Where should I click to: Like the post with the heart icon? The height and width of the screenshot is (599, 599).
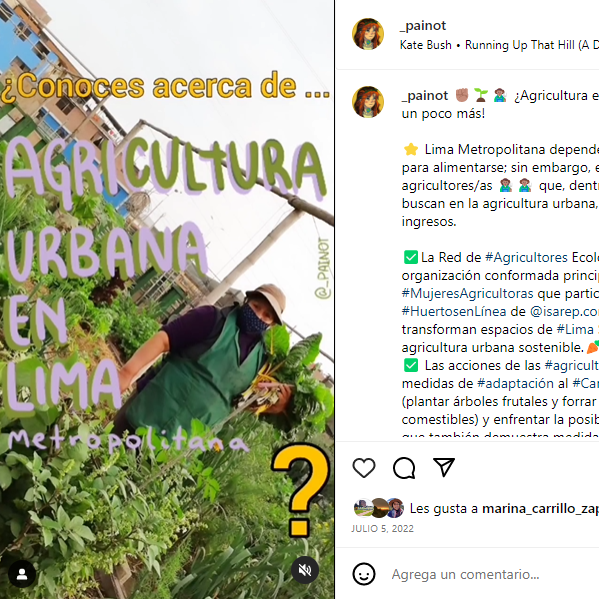364,467
